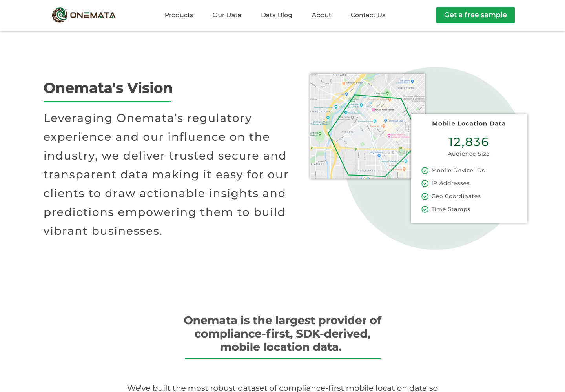Screen dimensions: 565x392
Task: Click the largest provider headline text
Action: coord(282,334)
